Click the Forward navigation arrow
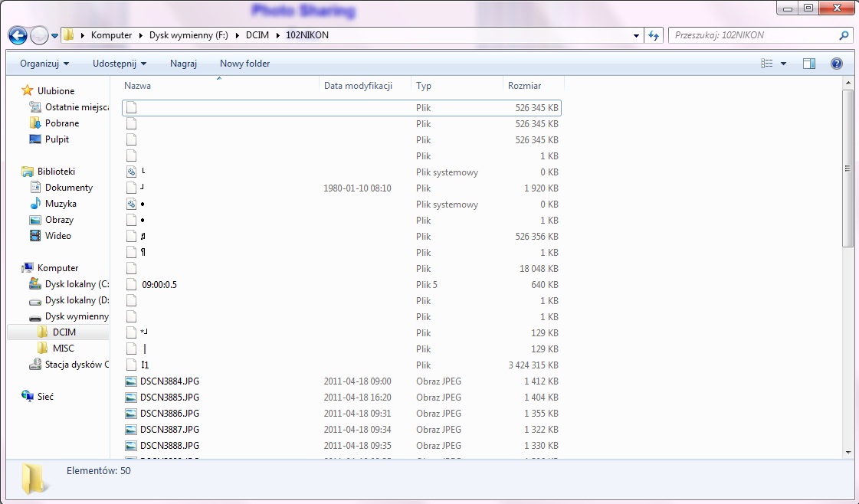This screenshot has width=859, height=504. click(39, 35)
